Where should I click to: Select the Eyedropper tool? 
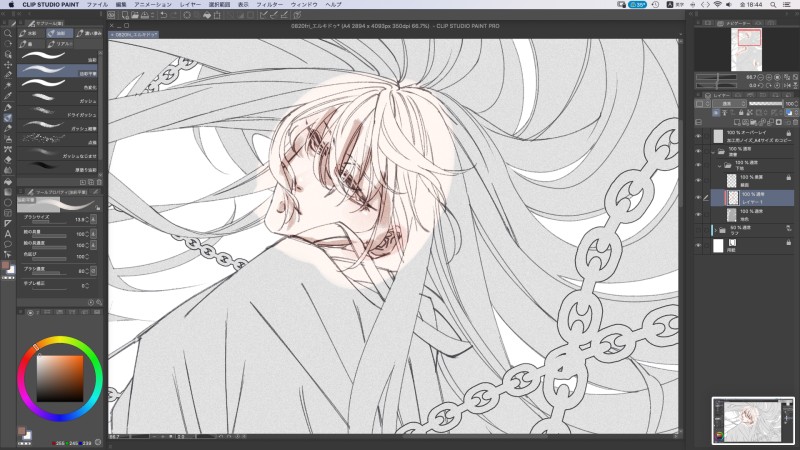pos(8,96)
